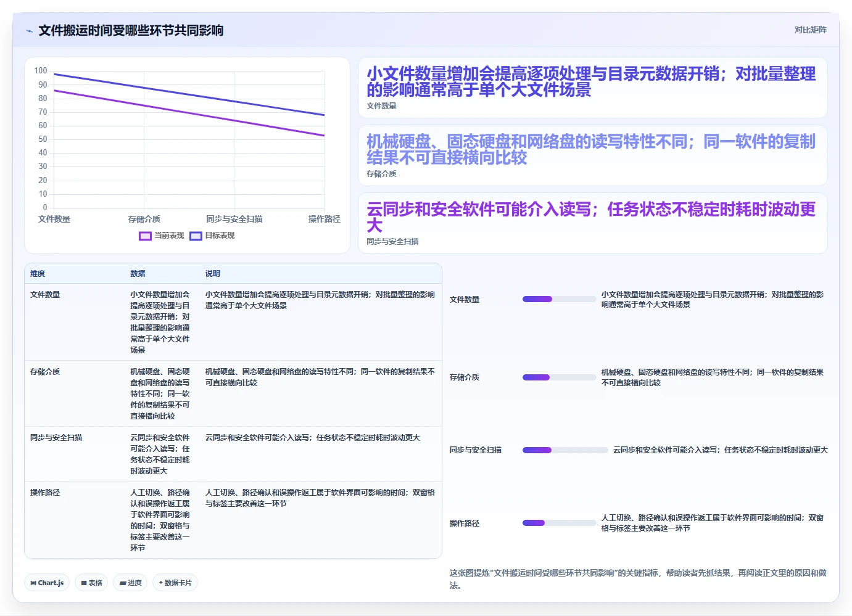Click the 进度 chip
This screenshot has height=616, width=852.
tap(130, 583)
